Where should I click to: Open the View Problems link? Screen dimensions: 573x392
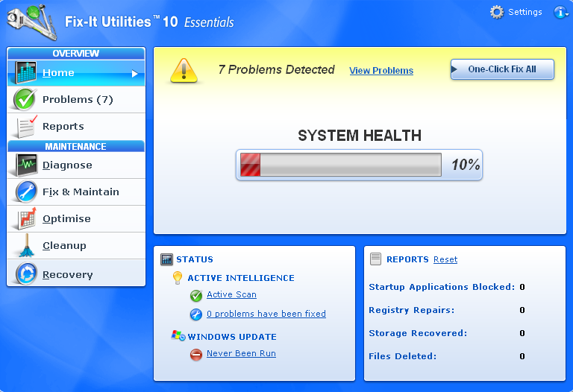coord(381,71)
